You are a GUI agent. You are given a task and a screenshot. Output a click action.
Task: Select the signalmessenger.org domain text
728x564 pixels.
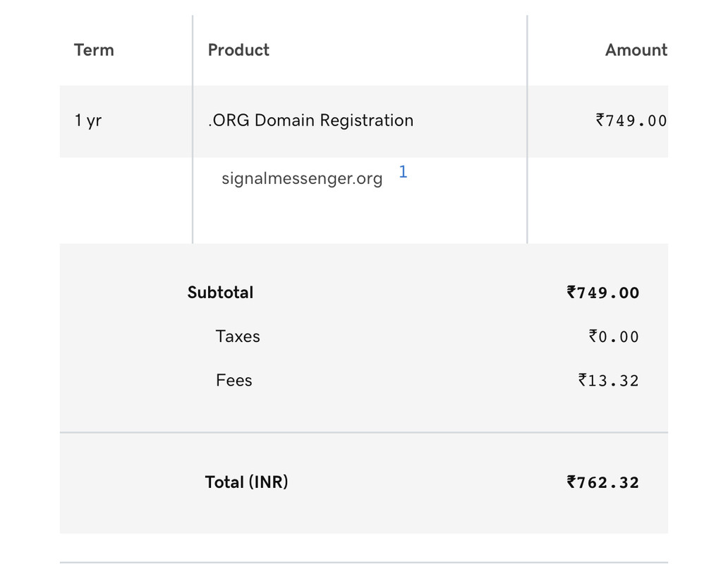[x=302, y=178]
